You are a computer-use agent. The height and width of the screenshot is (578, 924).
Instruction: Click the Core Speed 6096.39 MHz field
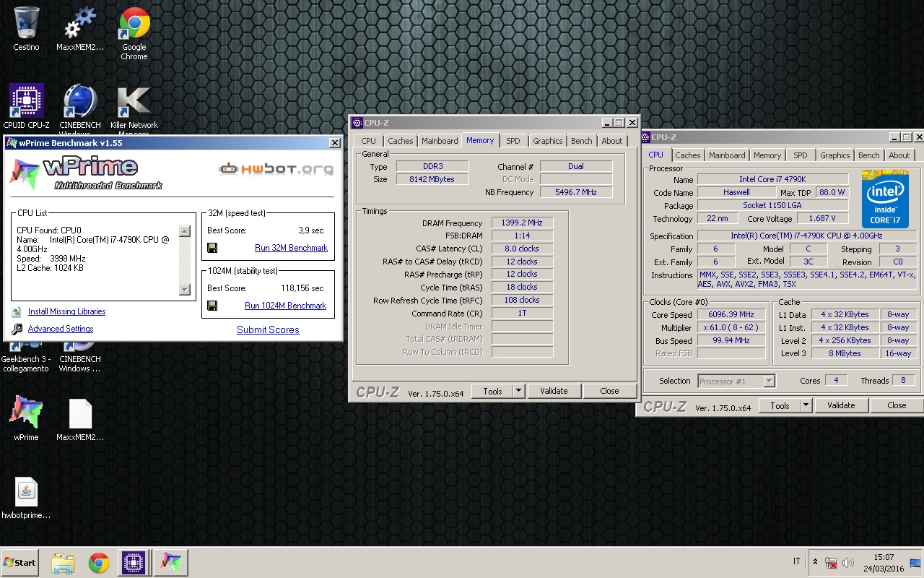coord(731,315)
